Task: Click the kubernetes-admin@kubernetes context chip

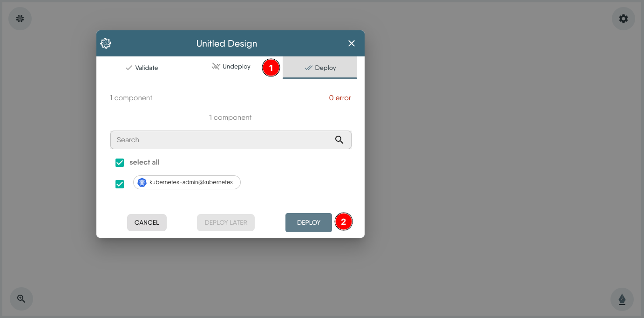Action: [x=187, y=182]
